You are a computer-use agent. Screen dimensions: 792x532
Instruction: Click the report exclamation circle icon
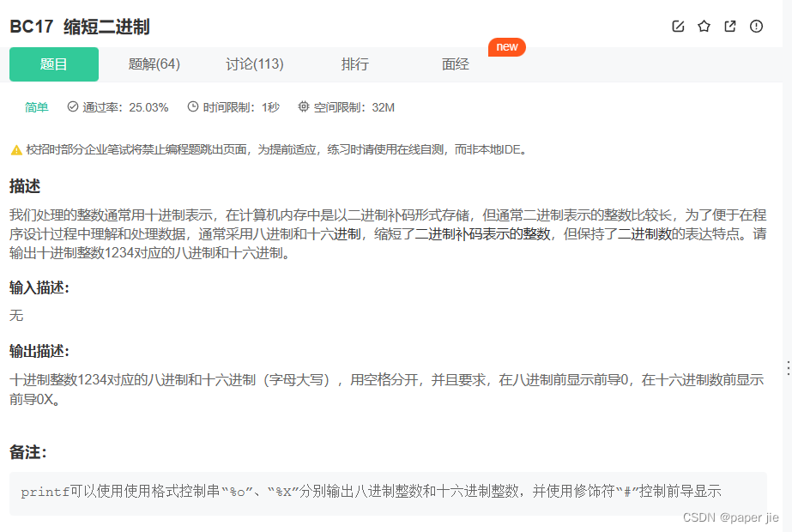756,27
